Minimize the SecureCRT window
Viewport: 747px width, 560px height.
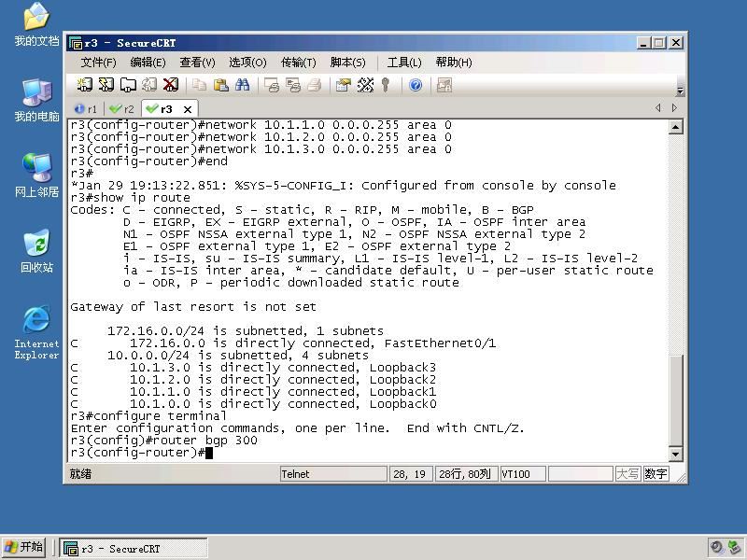pyautogui.click(x=643, y=43)
